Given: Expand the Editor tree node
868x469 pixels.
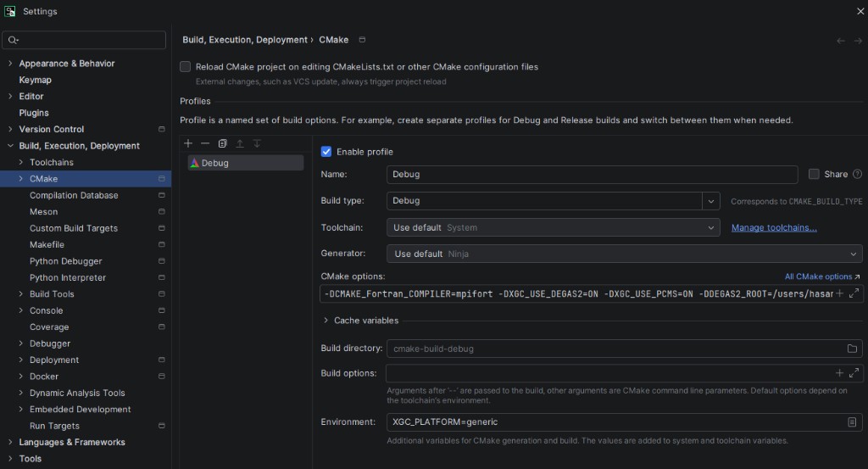Looking at the screenshot, I should coord(10,97).
